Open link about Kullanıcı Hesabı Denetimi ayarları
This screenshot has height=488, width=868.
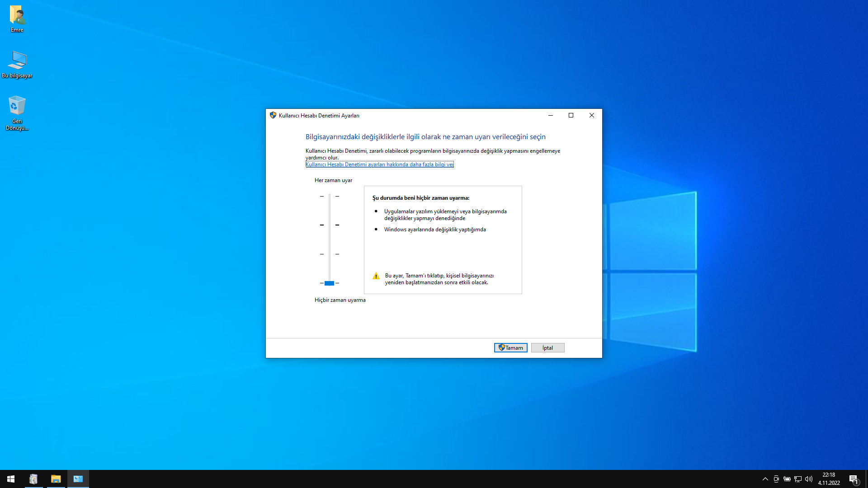point(379,164)
